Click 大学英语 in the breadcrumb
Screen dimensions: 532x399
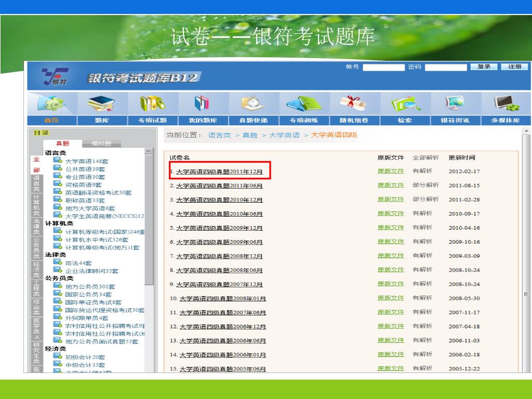click(284, 135)
